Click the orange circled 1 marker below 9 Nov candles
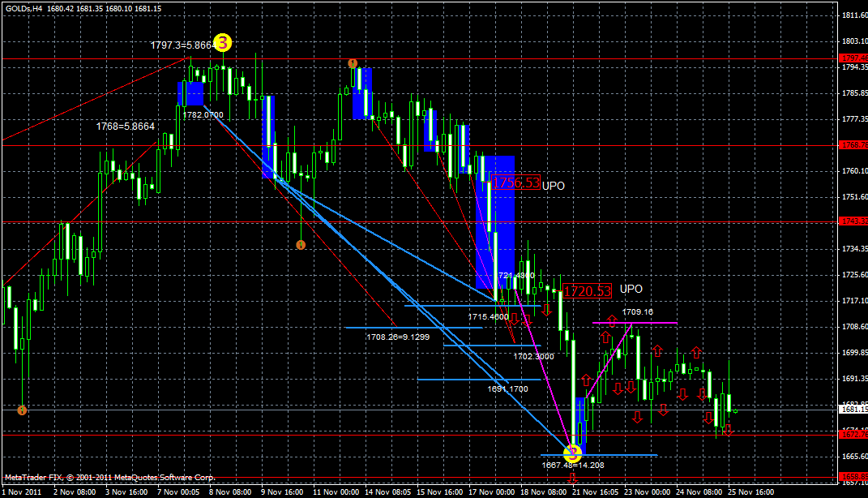The height and width of the screenshot is (498, 868). pos(301,243)
